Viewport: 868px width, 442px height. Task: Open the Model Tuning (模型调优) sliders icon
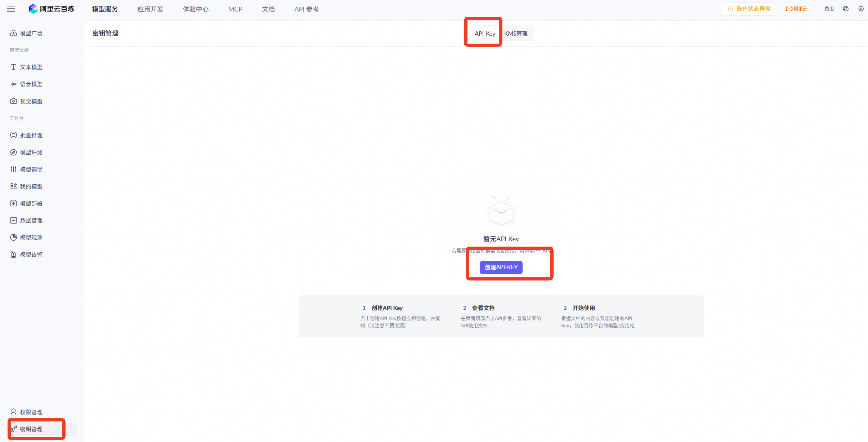13,169
